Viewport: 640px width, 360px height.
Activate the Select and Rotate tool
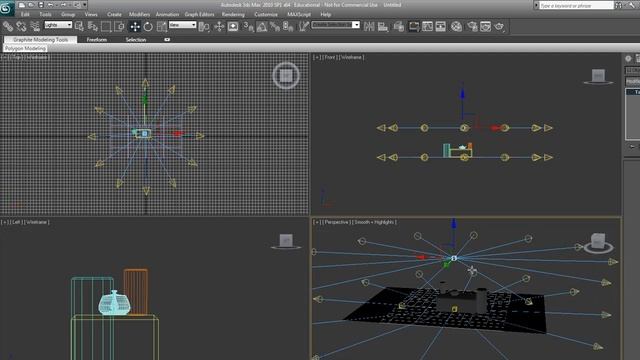pos(148,27)
